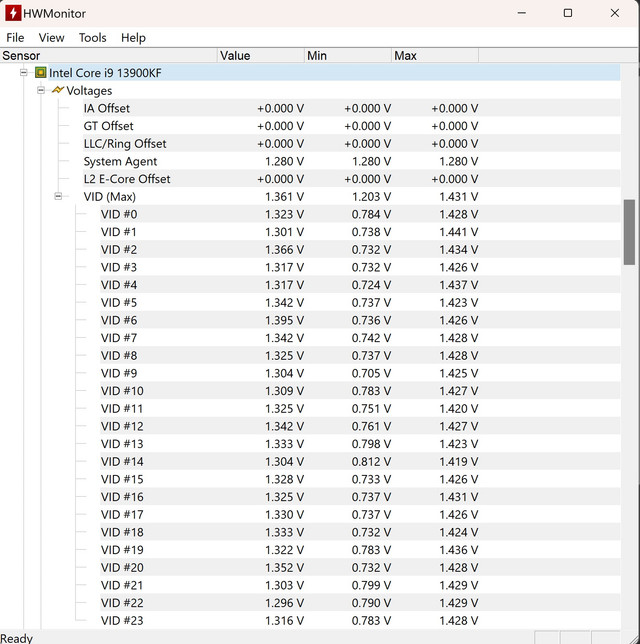Image resolution: width=640 pixels, height=644 pixels.
Task: Click the 1.296 V value of VID #22
Action: [x=284, y=603]
